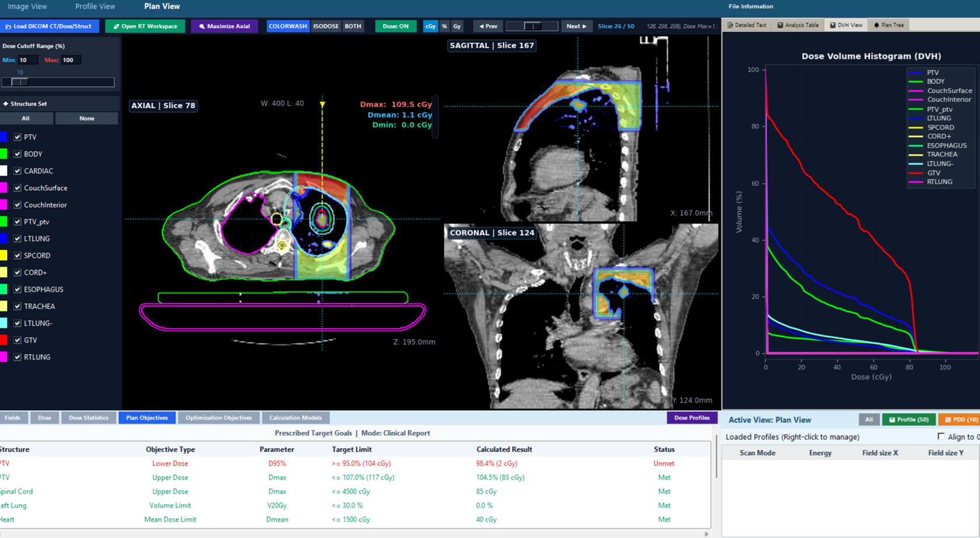Go to next slice with Next
This screenshot has height=538, width=980.
click(x=576, y=26)
